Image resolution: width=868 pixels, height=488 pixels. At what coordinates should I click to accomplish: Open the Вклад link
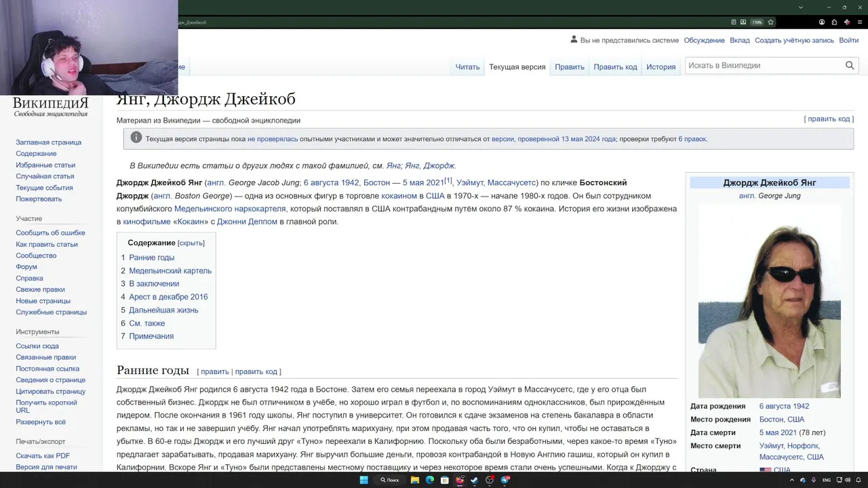pyautogui.click(x=740, y=40)
